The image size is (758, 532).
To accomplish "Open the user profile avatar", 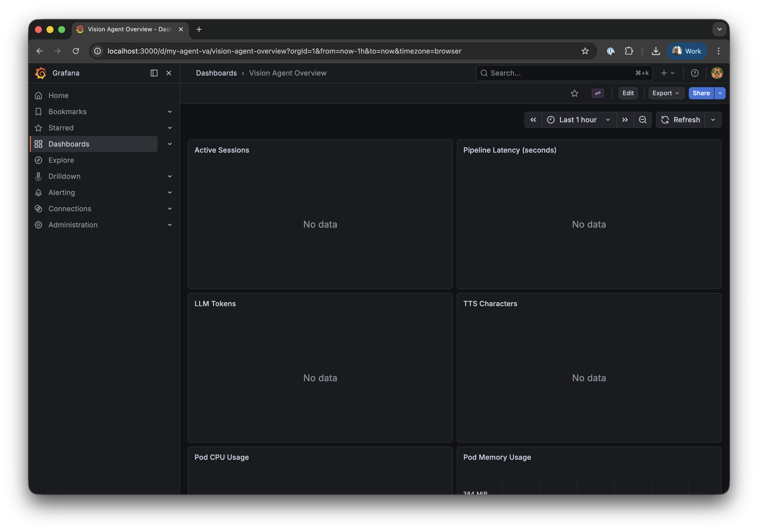I will (x=717, y=73).
